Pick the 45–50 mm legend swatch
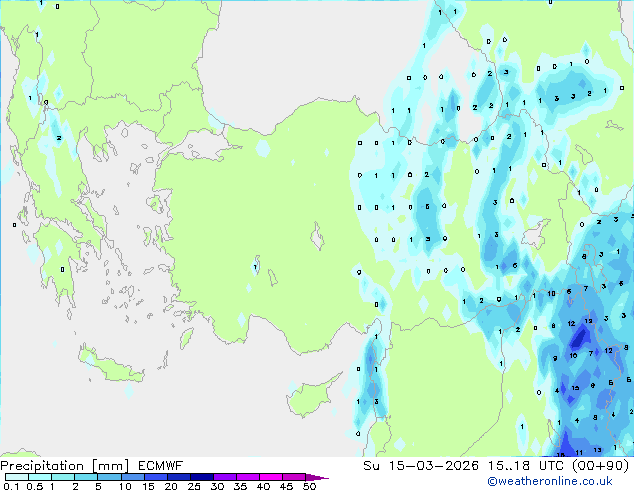634x490 pixels. (294, 477)
